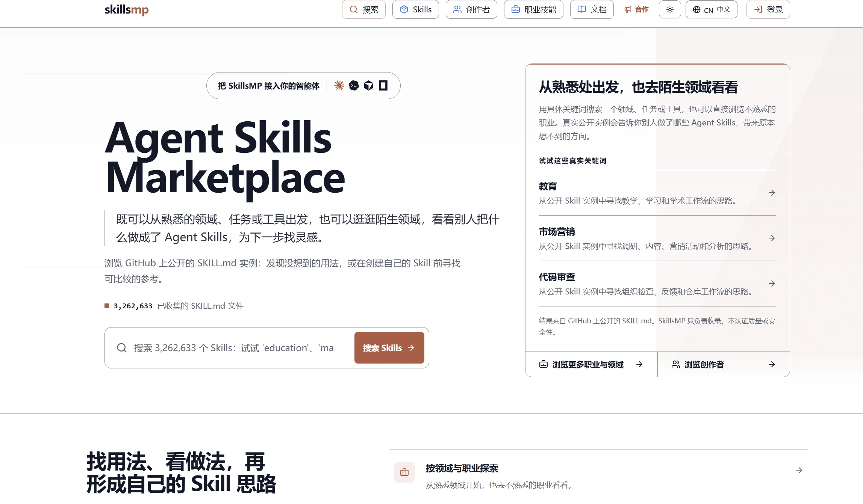Click the megaphone icon beside 合作
Viewport: 863px width, 504px height.
[628, 10]
